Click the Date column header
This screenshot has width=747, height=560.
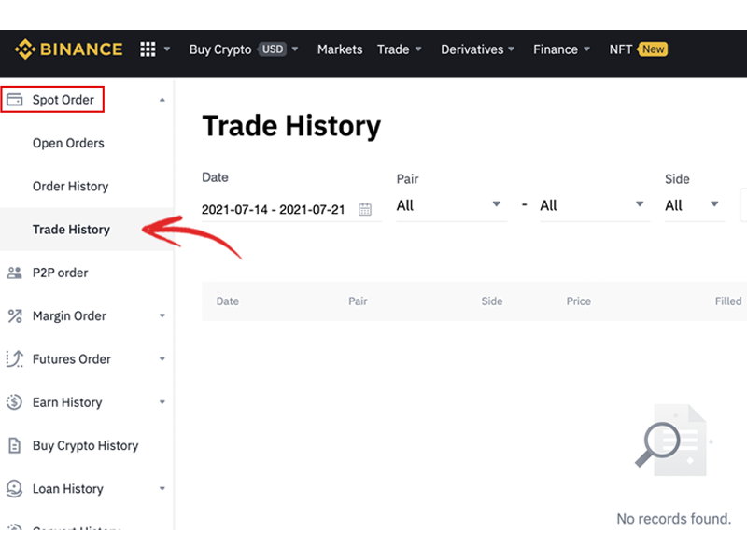228,301
